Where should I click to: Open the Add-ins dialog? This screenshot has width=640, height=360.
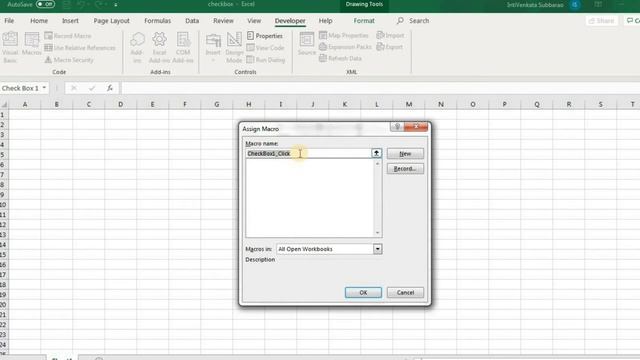point(137,48)
